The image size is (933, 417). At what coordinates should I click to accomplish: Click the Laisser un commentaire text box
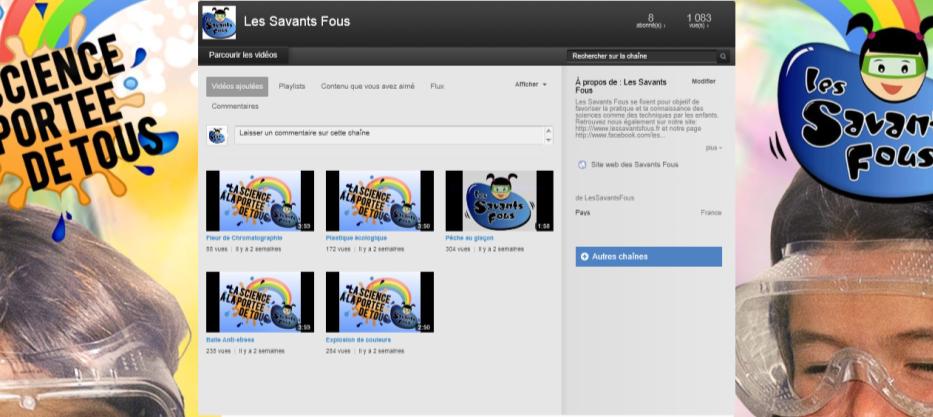point(389,135)
